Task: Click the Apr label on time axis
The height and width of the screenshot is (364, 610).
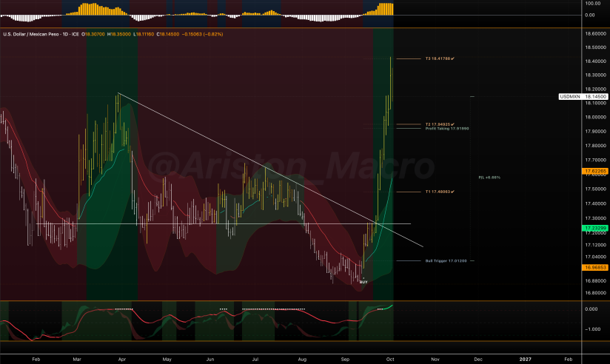Action: pyautogui.click(x=121, y=360)
